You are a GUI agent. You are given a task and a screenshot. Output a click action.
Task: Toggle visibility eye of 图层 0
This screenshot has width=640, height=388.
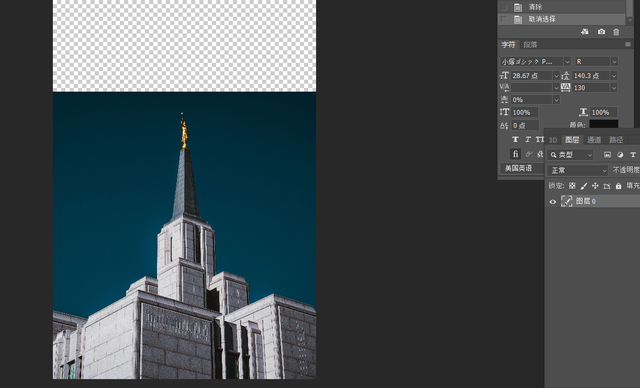pyautogui.click(x=553, y=202)
